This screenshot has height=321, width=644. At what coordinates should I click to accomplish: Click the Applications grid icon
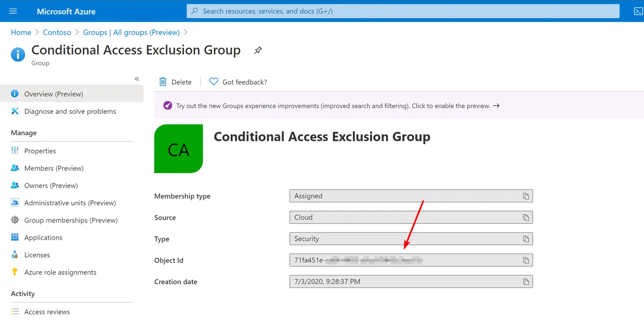(x=15, y=238)
